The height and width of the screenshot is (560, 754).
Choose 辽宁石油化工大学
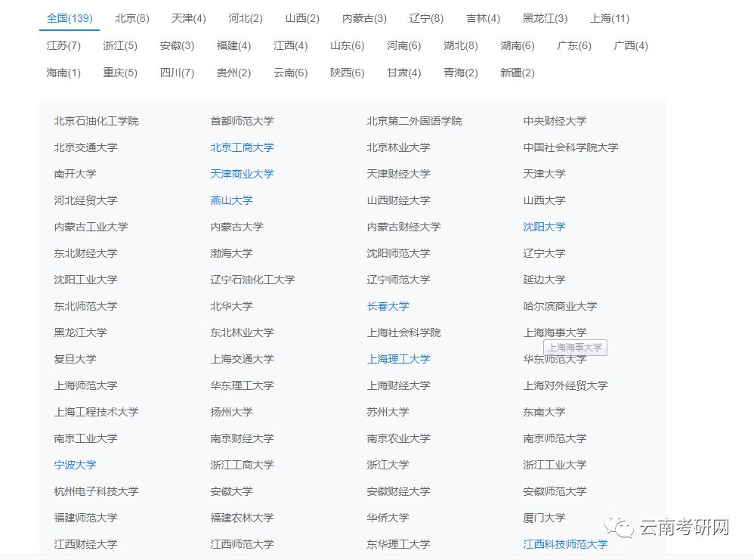(x=252, y=280)
